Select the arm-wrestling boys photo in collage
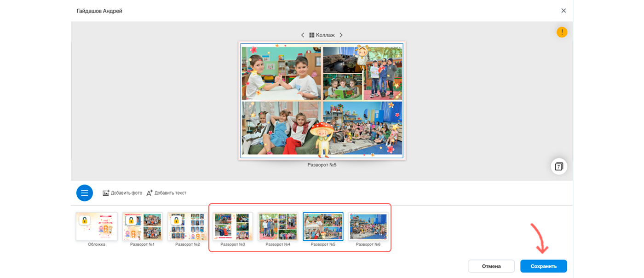The height and width of the screenshot is (278, 644). pos(282,74)
